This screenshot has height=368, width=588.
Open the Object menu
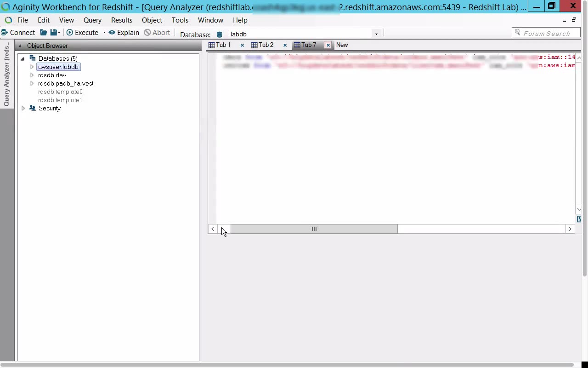click(152, 20)
